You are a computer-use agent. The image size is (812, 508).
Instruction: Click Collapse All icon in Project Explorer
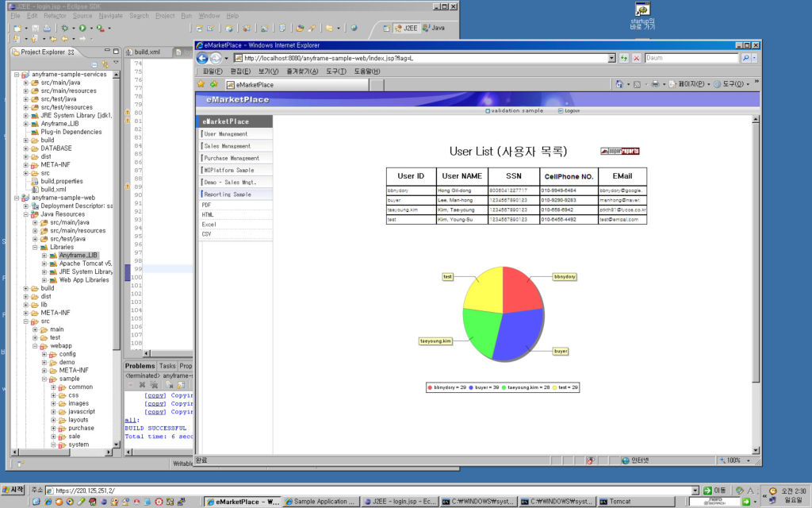[x=94, y=64]
